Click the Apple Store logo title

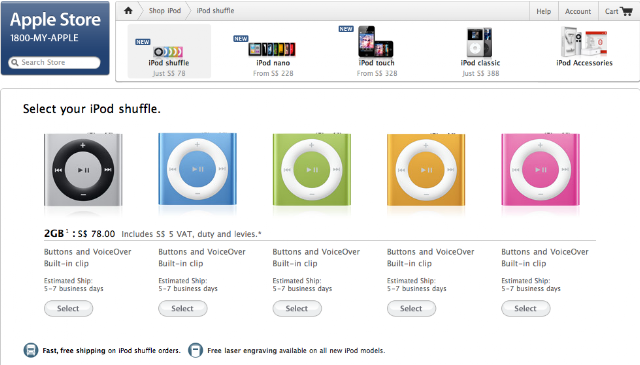coord(55,20)
